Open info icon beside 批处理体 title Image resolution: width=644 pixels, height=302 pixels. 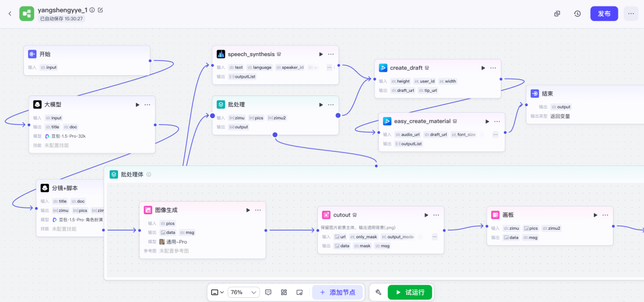(x=148, y=175)
